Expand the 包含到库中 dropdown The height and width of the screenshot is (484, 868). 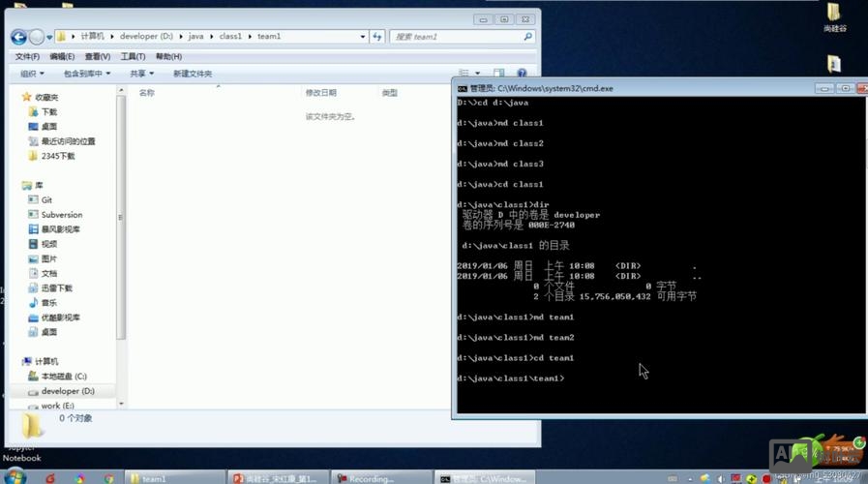coord(86,74)
